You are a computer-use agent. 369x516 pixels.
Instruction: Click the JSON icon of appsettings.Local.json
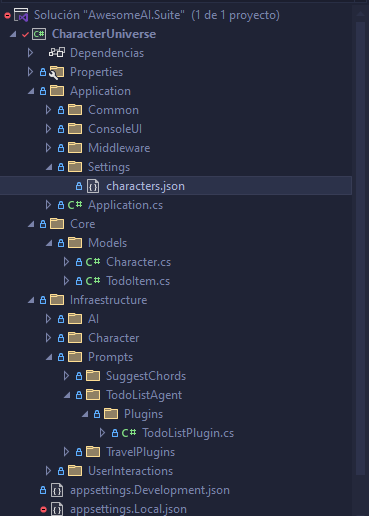(x=57, y=509)
